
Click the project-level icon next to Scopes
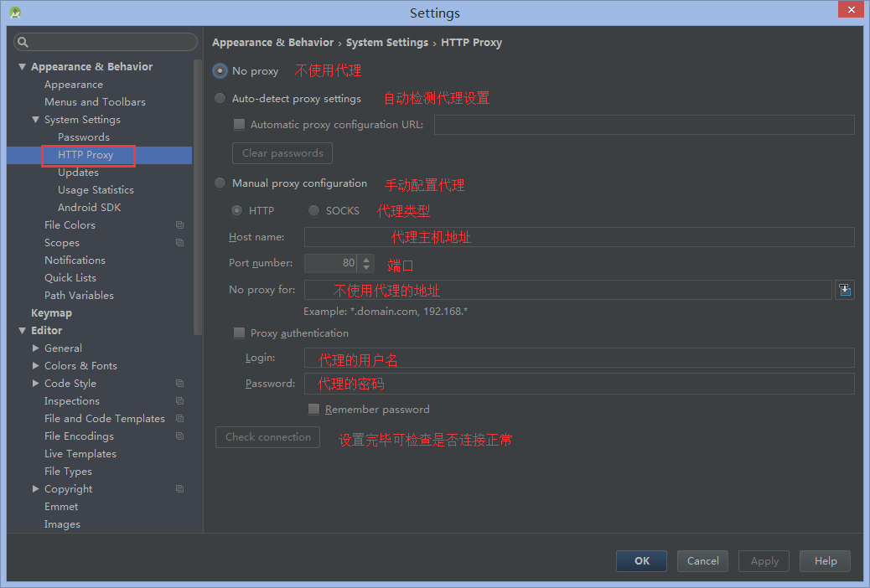[179, 242]
